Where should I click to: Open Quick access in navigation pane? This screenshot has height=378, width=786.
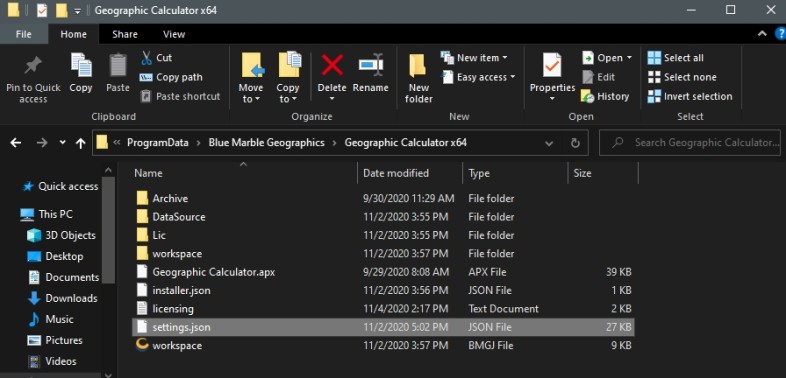(60, 186)
